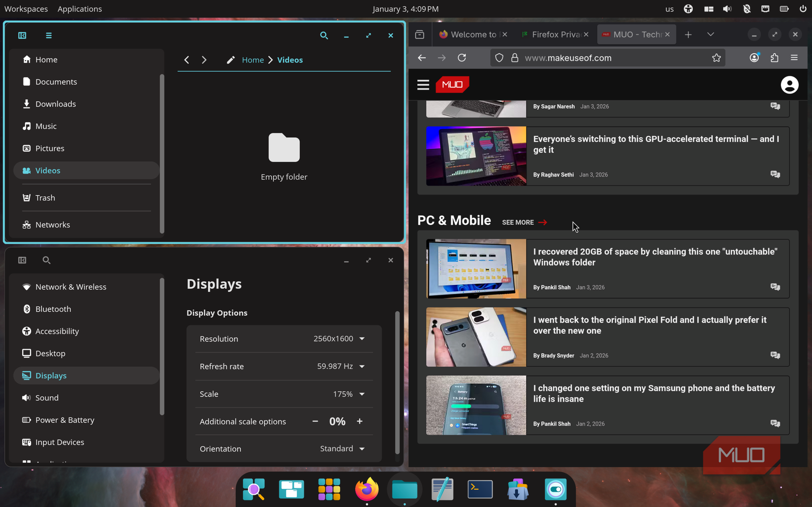
Task: Bookmark the page using the star icon
Action: [717, 58]
